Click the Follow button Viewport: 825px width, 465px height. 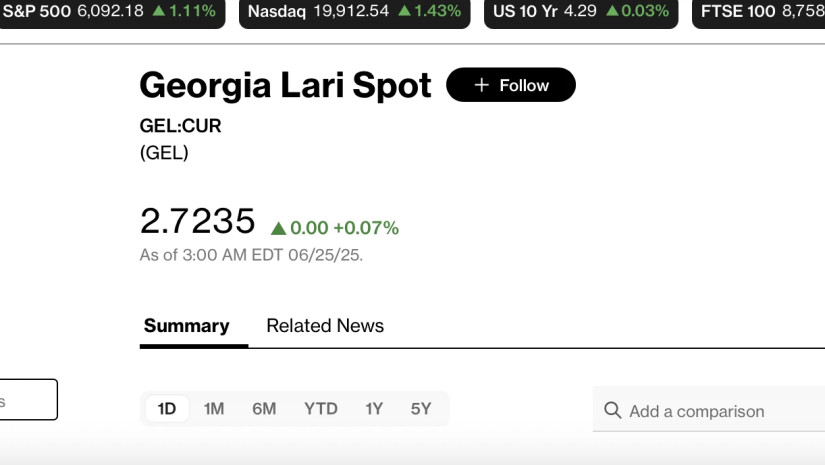pos(511,85)
